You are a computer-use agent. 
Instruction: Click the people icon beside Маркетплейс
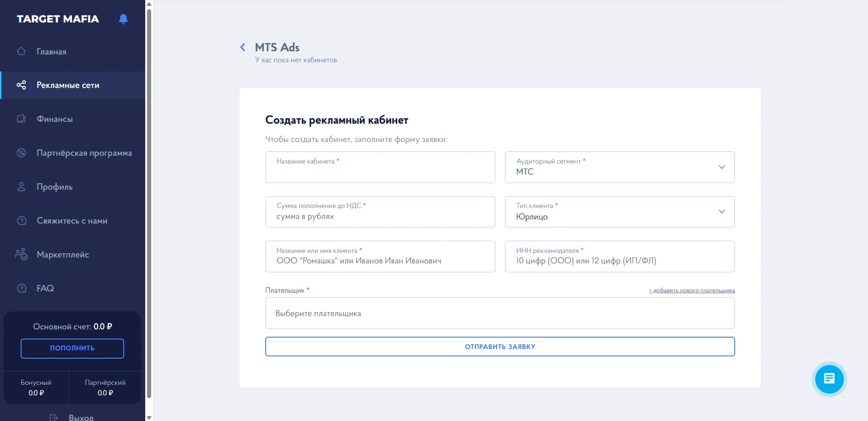pos(21,254)
